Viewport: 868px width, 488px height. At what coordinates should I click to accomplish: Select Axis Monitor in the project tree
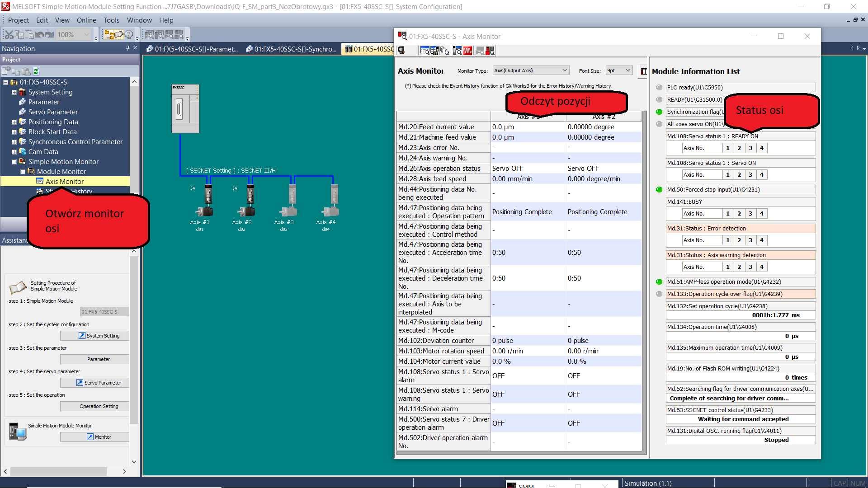[x=65, y=182]
